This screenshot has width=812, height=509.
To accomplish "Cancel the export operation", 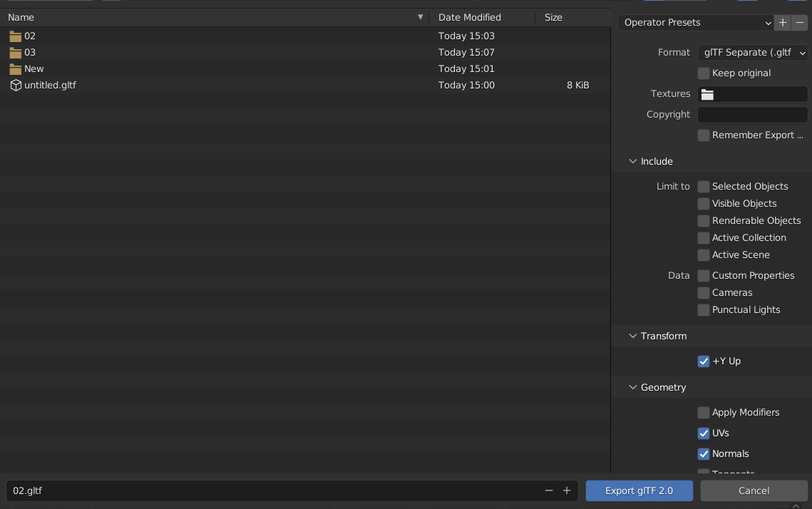I will pos(754,490).
